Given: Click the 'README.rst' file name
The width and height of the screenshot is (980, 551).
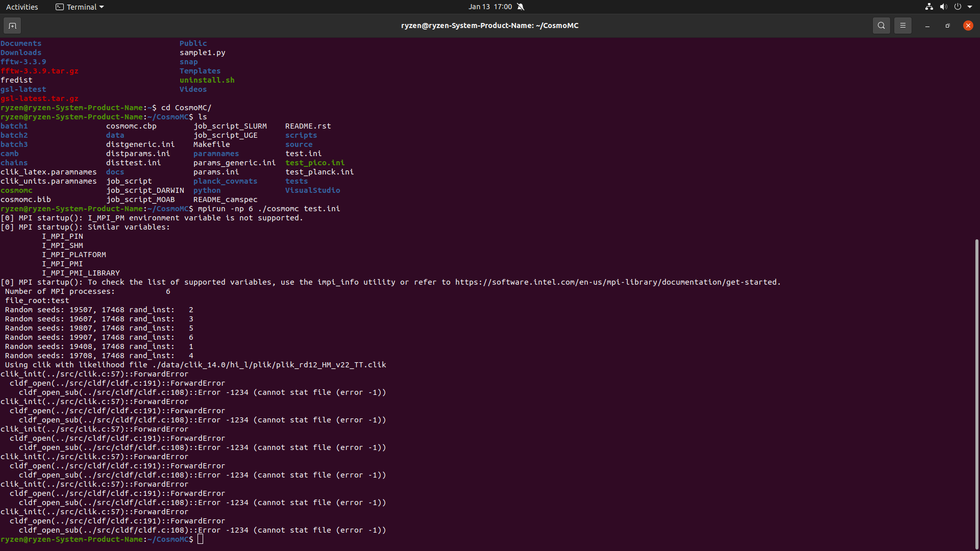Looking at the screenshot, I should (308, 126).
